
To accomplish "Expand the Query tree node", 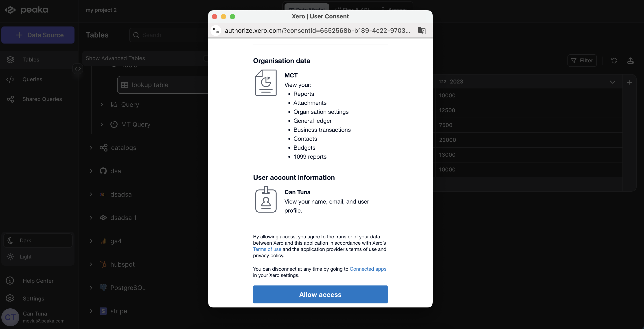I will pyautogui.click(x=102, y=105).
